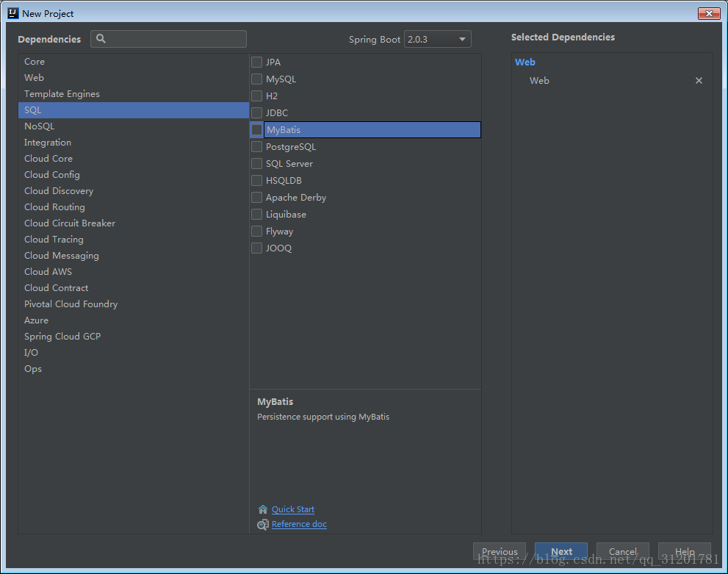The image size is (728, 574).
Task: Cancel the New Project wizard
Action: click(623, 551)
